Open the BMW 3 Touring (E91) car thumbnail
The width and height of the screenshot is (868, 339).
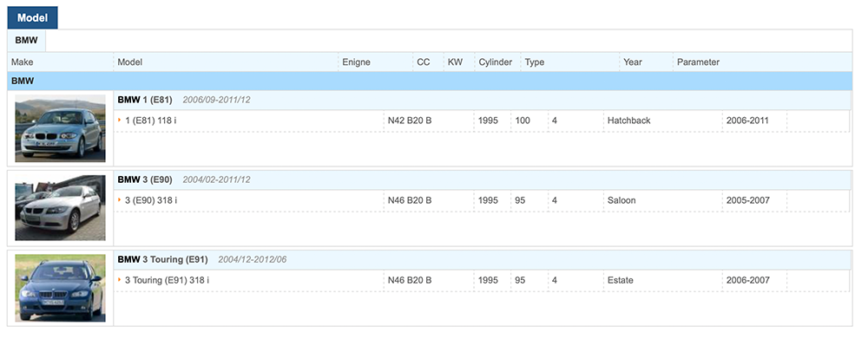point(61,288)
